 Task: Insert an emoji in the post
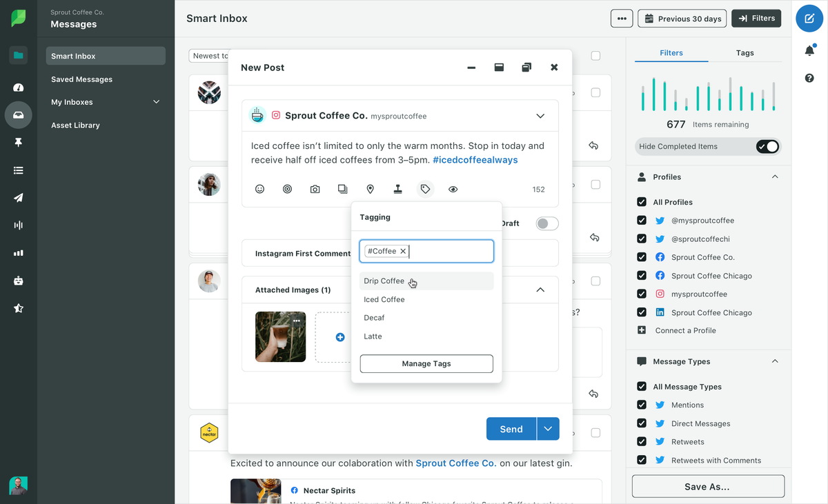point(259,189)
